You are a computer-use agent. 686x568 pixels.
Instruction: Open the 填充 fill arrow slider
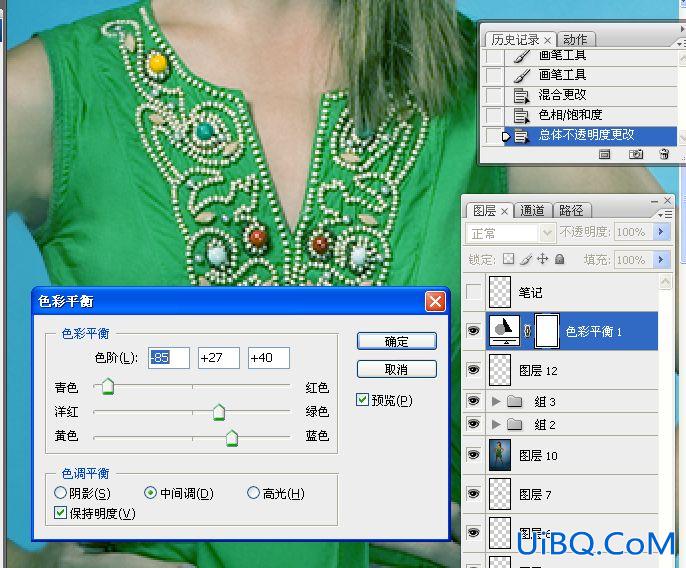(661, 259)
